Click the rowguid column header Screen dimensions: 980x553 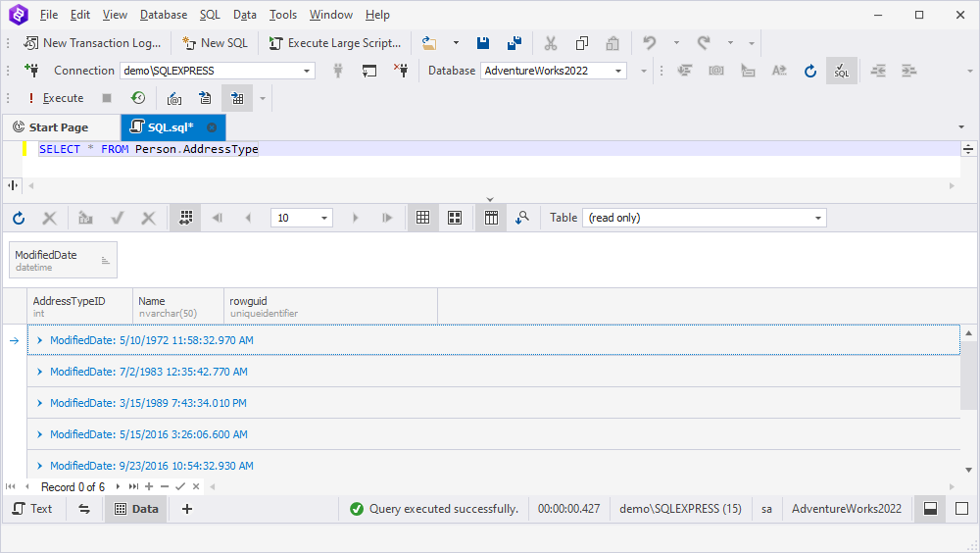[x=330, y=306]
